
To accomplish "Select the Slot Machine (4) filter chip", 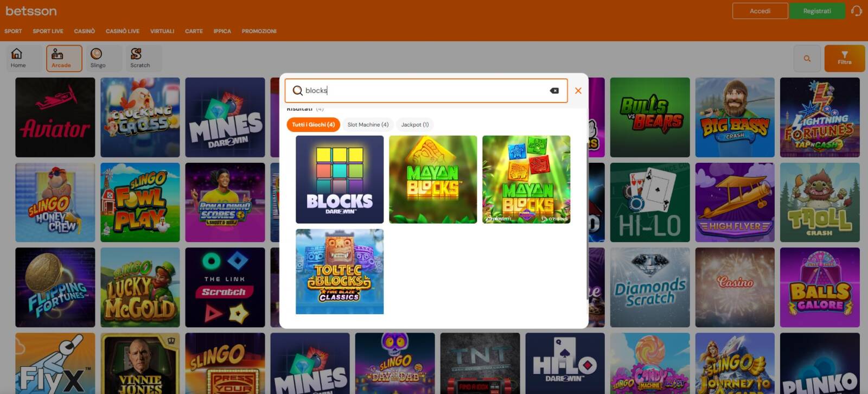I will click(368, 125).
